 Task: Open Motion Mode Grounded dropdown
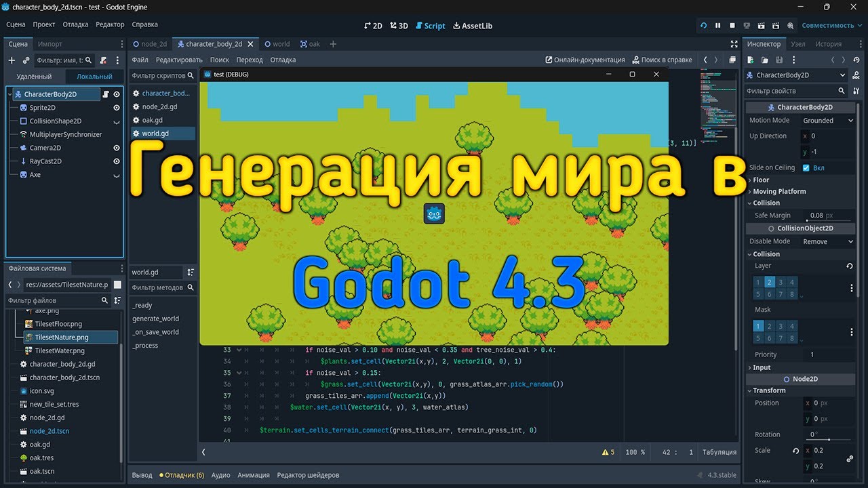point(827,121)
